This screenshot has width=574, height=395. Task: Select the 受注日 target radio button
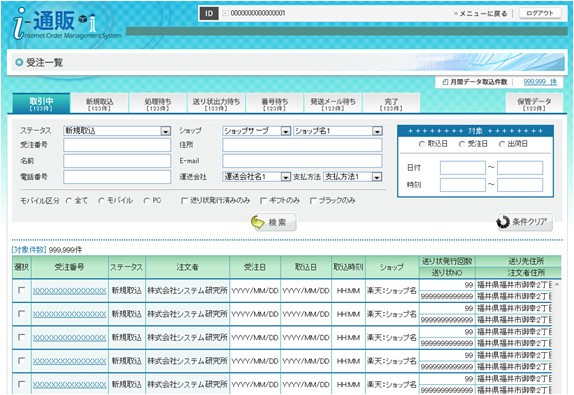[x=462, y=144]
